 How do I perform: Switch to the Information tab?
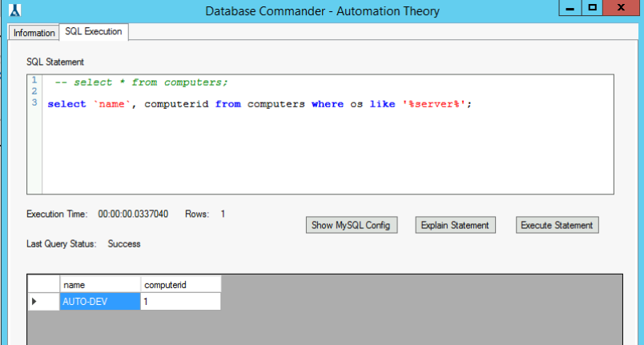[34, 33]
